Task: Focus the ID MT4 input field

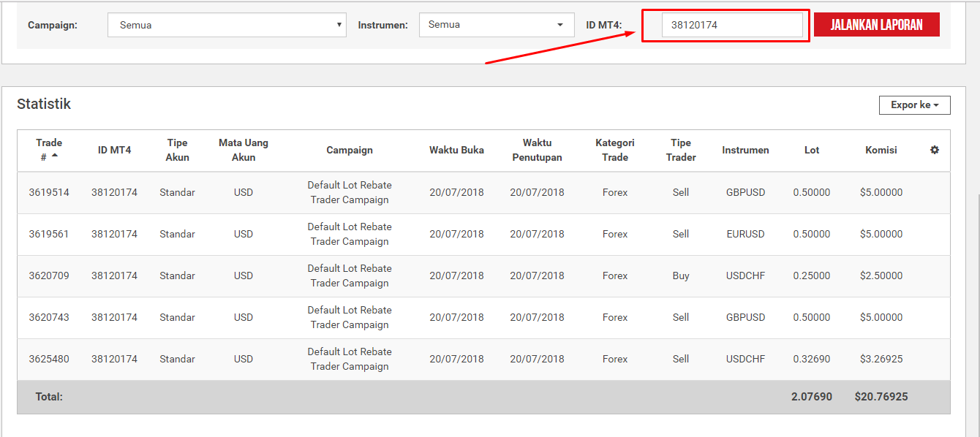Action: tap(732, 25)
